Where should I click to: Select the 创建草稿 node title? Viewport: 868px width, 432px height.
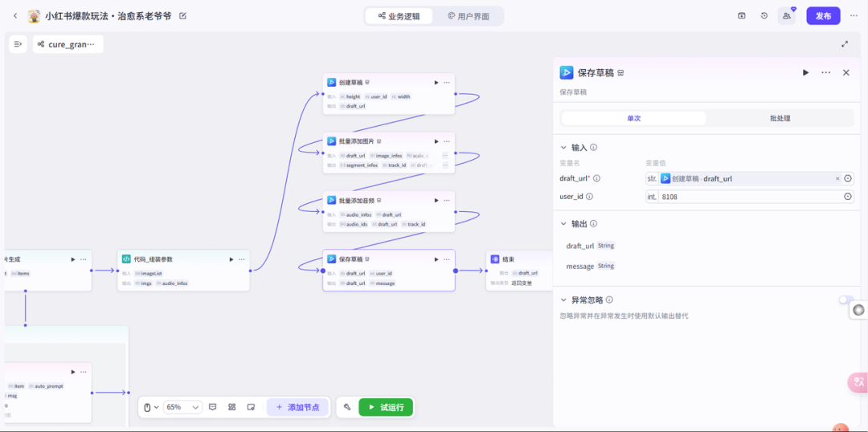[x=351, y=83]
